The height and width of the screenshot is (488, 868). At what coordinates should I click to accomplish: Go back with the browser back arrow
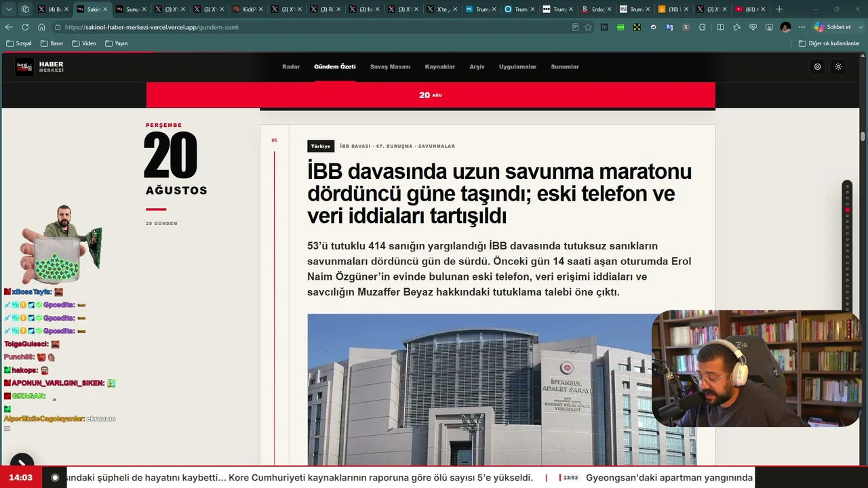(x=9, y=27)
